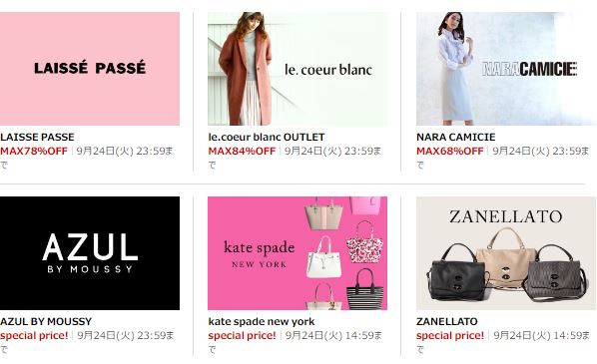Open the AZUL BY MOUSSY black banner
597x364 pixels.
click(x=90, y=253)
